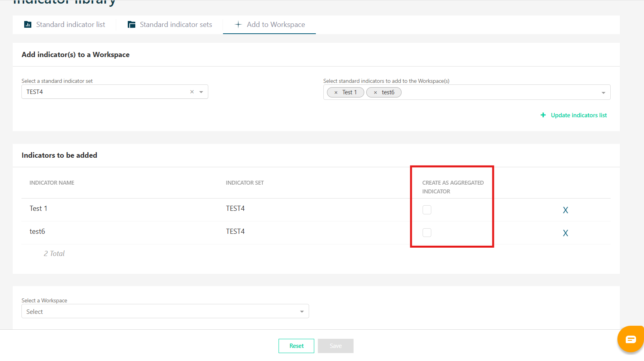The width and height of the screenshot is (644, 361).
Task: Click the Standard indicator list chart icon
Action: click(28, 25)
